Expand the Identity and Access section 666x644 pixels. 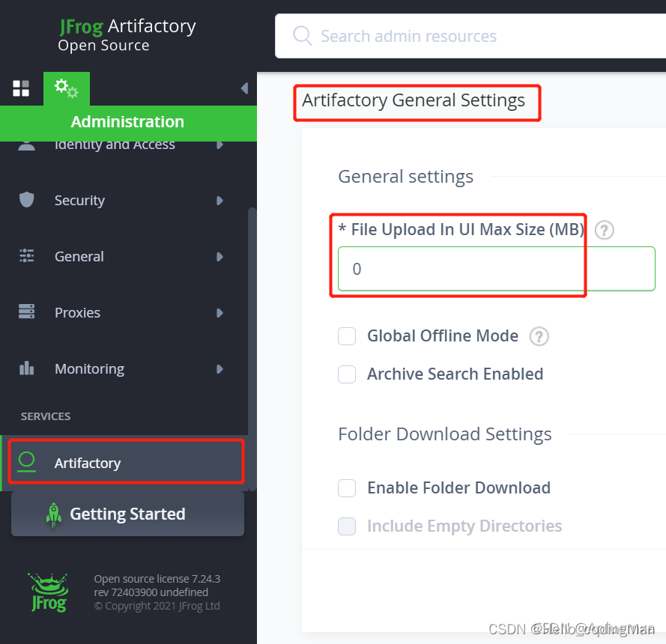[220, 144]
